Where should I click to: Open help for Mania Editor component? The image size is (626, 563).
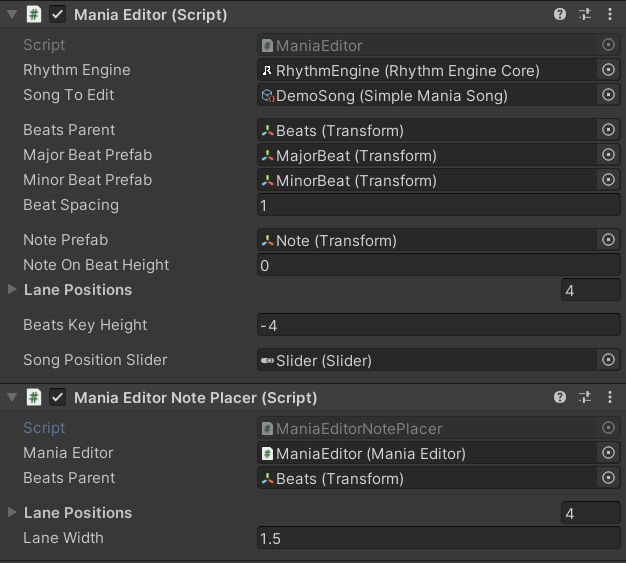(x=560, y=15)
